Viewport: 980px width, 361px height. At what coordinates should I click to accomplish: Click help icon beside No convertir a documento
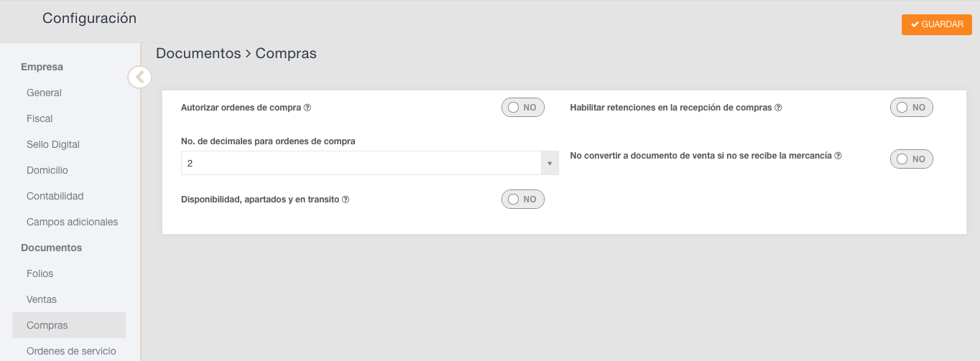[x=838, y=155]
